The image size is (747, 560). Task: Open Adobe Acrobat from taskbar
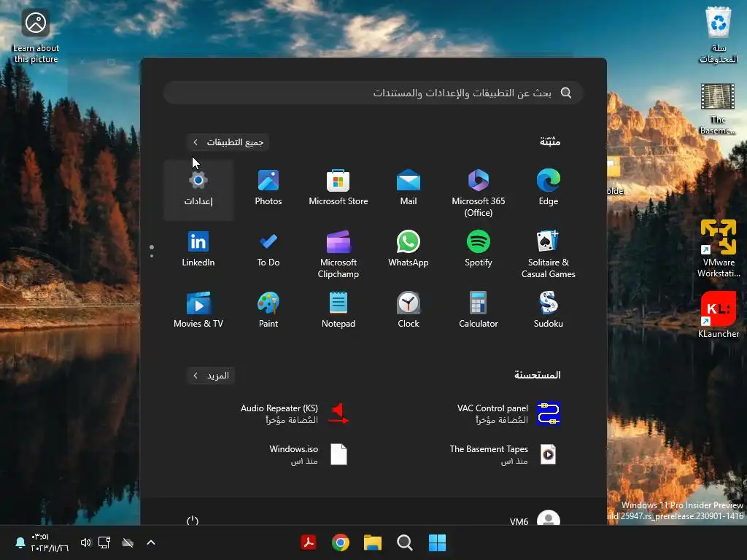309,542
